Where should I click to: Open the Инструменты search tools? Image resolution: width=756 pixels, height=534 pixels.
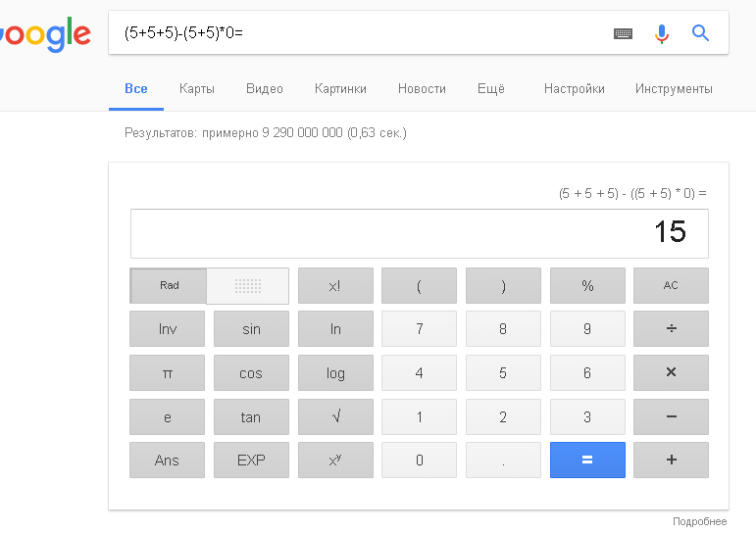tap(674, 89)
